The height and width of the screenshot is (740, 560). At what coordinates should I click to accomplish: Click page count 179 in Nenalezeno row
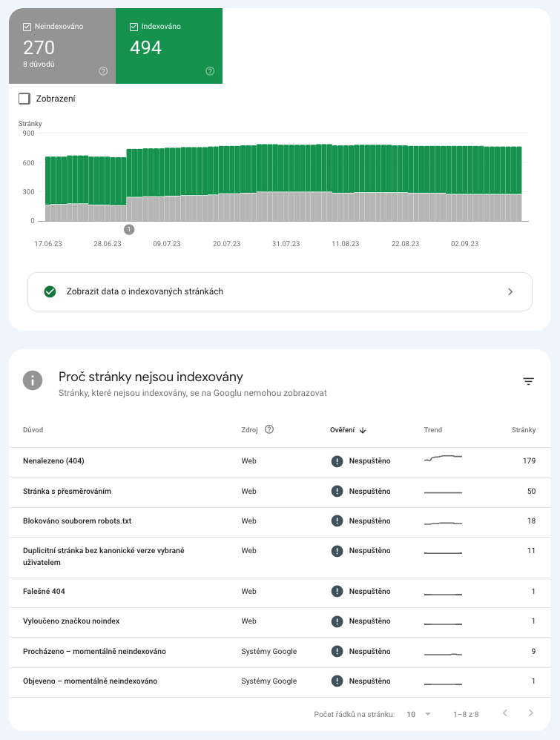[x=529, y=461]
